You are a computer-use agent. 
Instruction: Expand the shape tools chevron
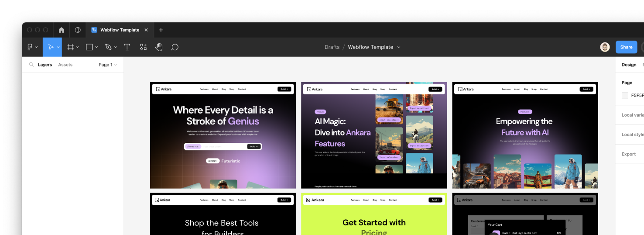point(96,47)
